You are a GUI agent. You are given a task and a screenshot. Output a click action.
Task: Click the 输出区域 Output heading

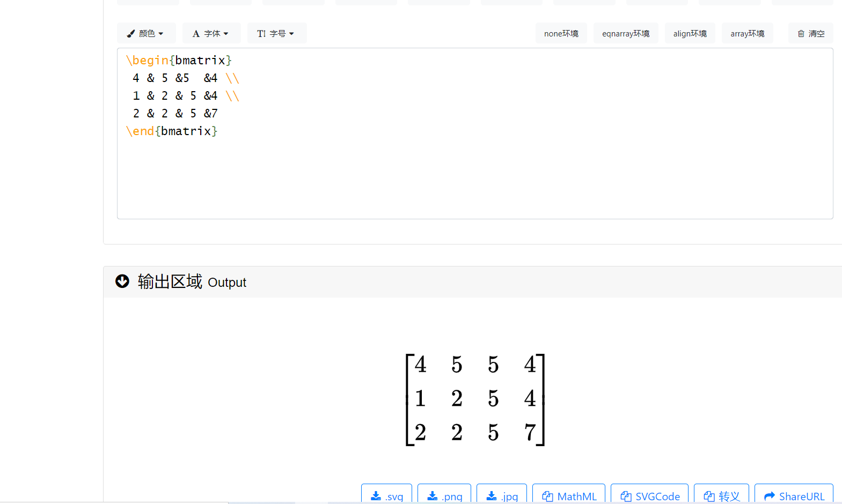click(x=192, y=281)
